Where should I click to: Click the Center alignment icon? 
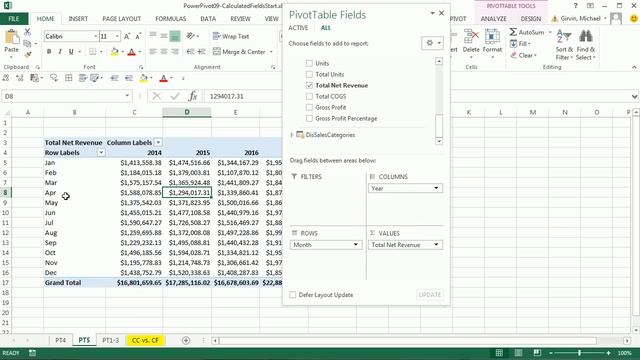point(164,52)
